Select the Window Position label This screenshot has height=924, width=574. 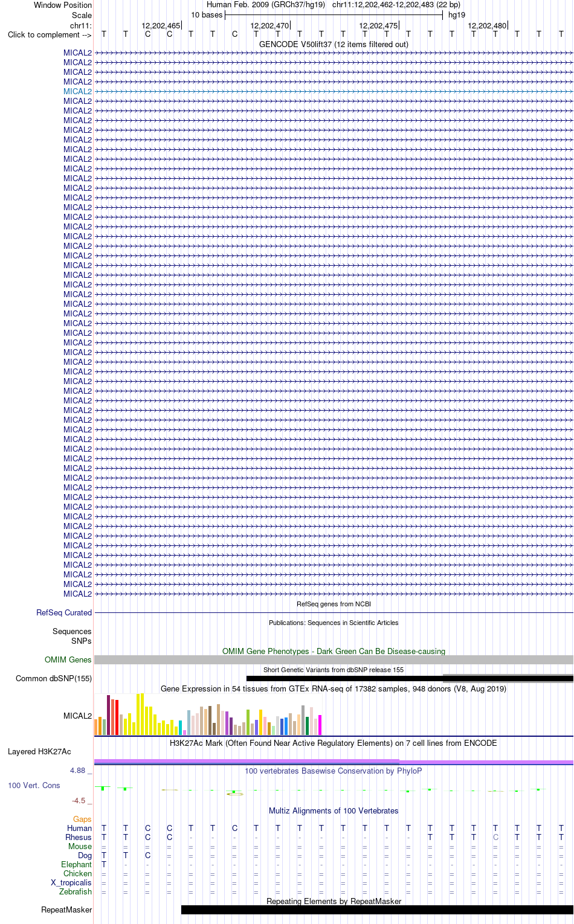click(63, 5)
